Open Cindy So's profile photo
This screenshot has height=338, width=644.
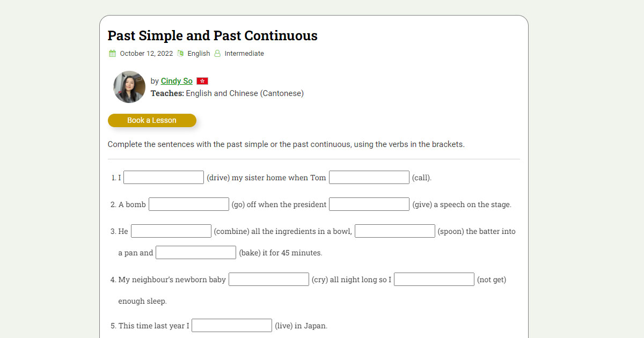pos(129,87)
